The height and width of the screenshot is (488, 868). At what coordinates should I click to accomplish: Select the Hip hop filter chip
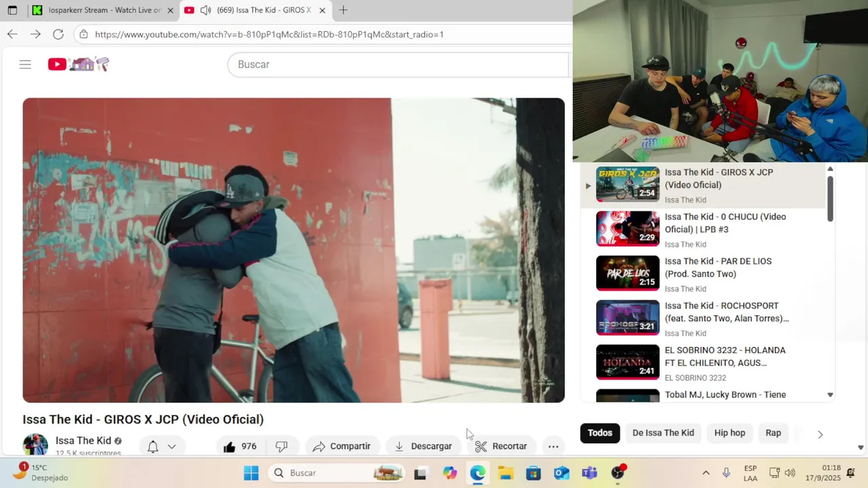730,433
